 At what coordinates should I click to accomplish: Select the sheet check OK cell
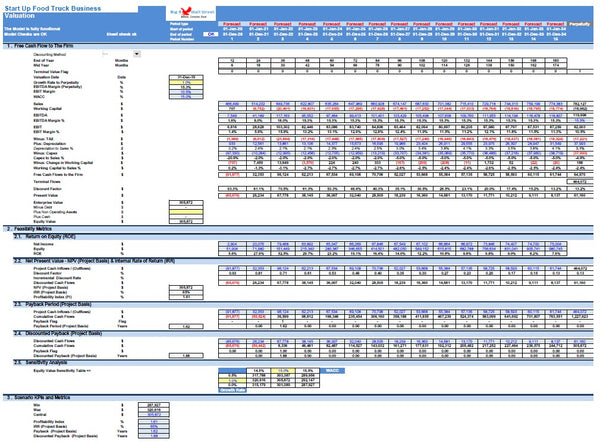pos(211,33)
